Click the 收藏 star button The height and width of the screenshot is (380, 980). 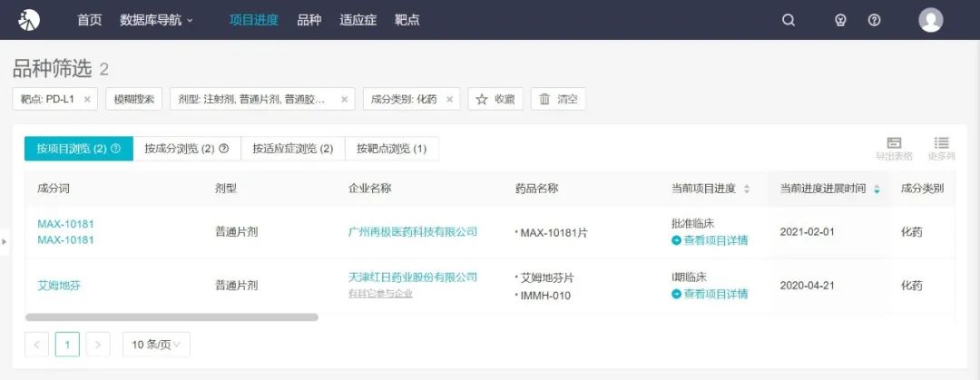point(495,99)
